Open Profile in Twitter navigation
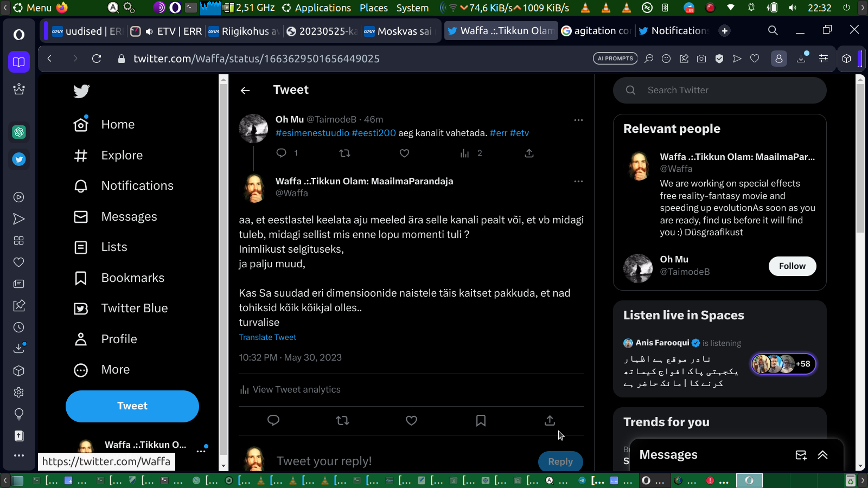 tap(105, 339)
